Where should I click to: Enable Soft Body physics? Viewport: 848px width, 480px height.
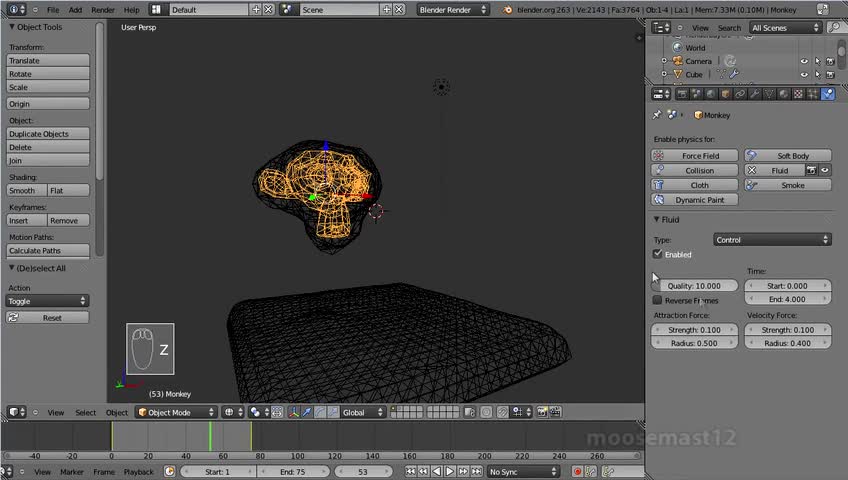tap(786, 156)
